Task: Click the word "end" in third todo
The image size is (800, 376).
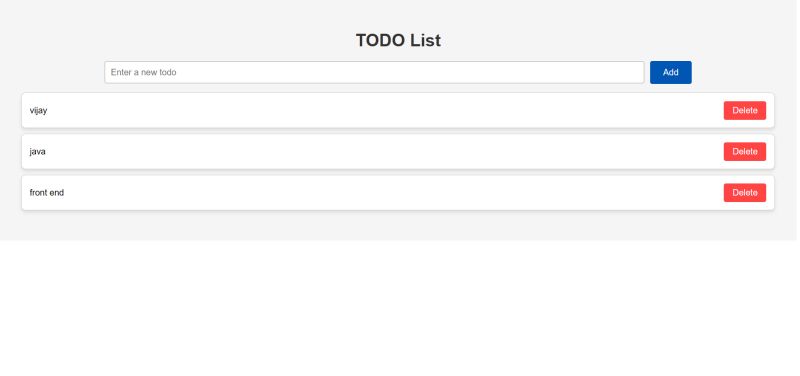Action: pos(57,193)
